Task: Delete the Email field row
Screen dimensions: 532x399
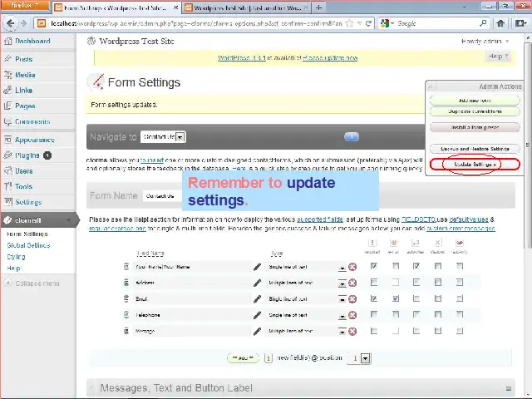Action: click(352, 298)
